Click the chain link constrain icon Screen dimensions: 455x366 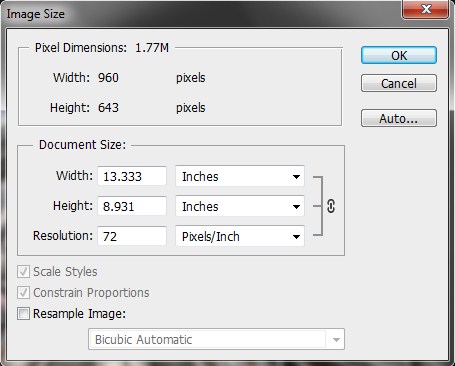tap(331, 206)
